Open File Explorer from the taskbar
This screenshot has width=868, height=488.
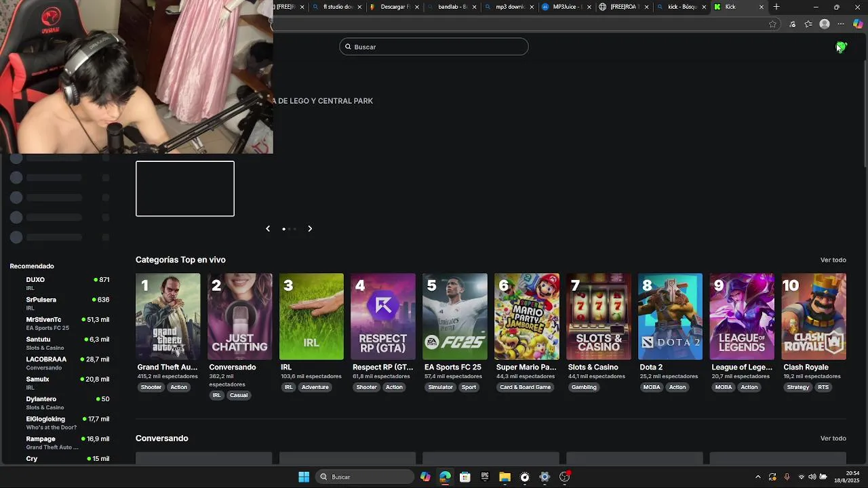point(505,477)
